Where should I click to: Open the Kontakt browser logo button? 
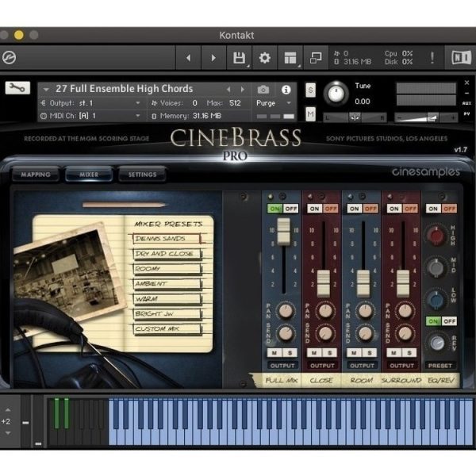click(9, 57)
